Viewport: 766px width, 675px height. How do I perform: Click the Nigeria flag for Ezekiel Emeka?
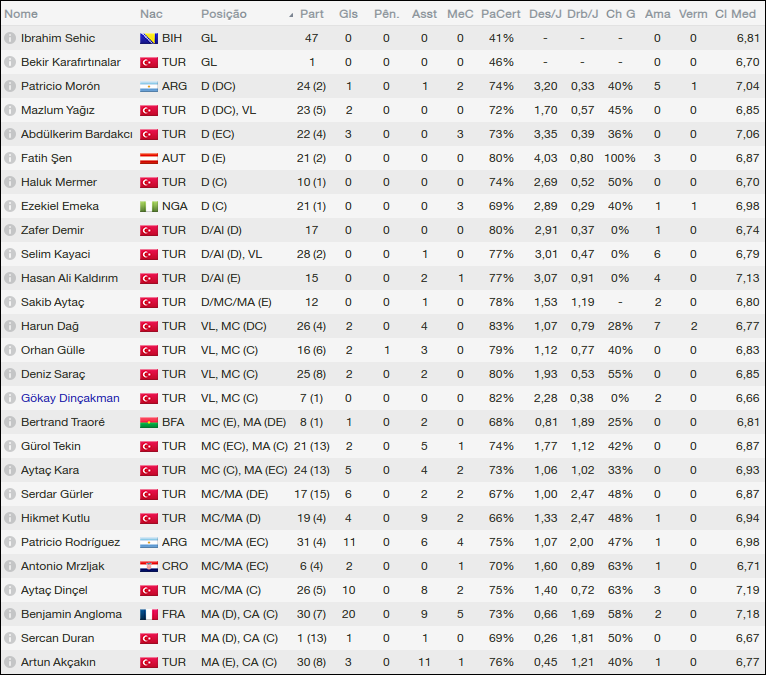coord(149,206)
